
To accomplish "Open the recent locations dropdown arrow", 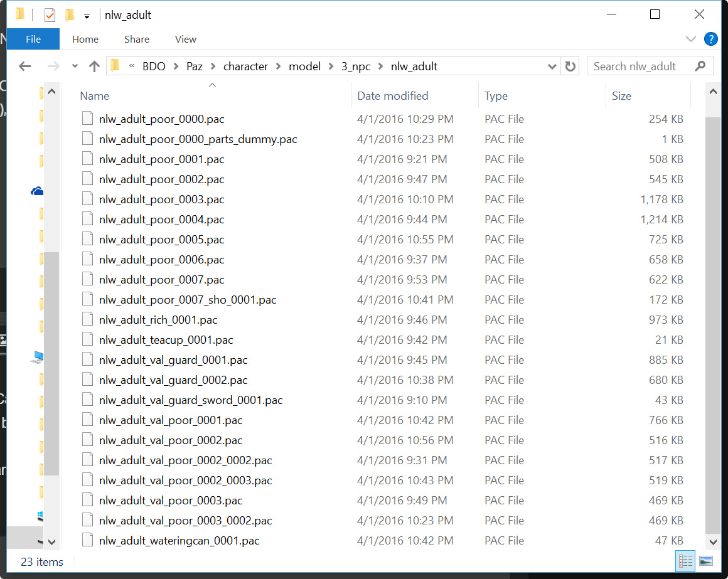I will tap(75, 66).
